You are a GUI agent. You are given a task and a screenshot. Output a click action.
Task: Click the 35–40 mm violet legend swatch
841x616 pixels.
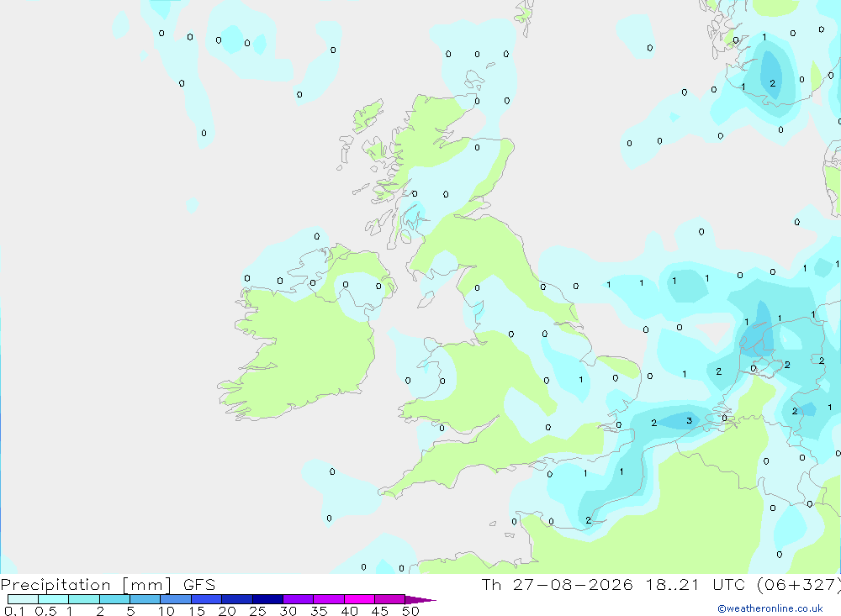pos(329,599)
